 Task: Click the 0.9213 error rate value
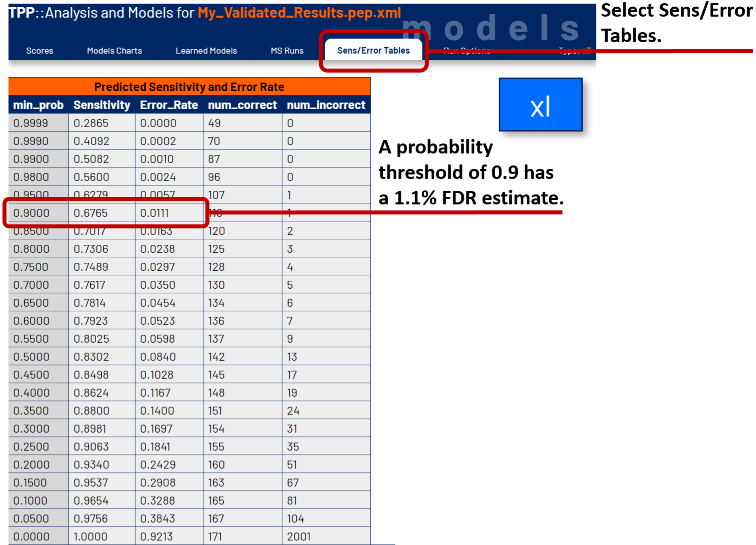click(x=156, y=536)
